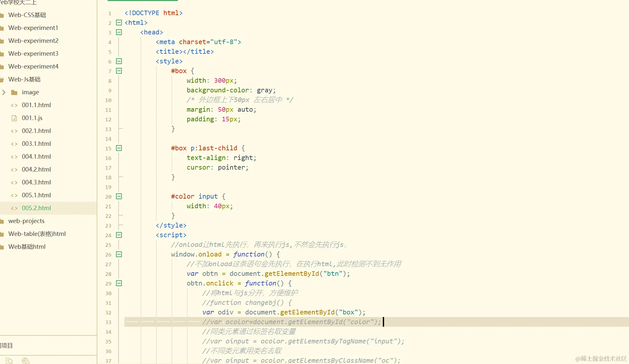Open the Web-experiment3 project folder
Screen dimensions: 629x364
(x=33, y=54)
